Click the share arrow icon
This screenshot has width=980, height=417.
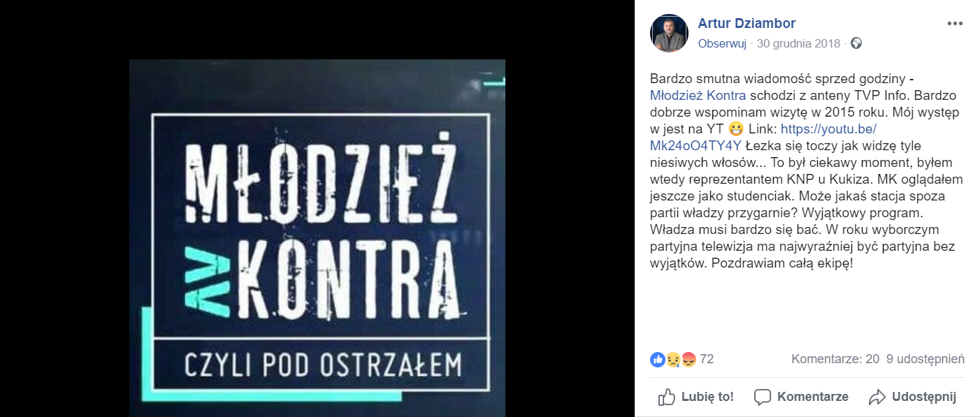pyautogui.click(x=877, y=397)
